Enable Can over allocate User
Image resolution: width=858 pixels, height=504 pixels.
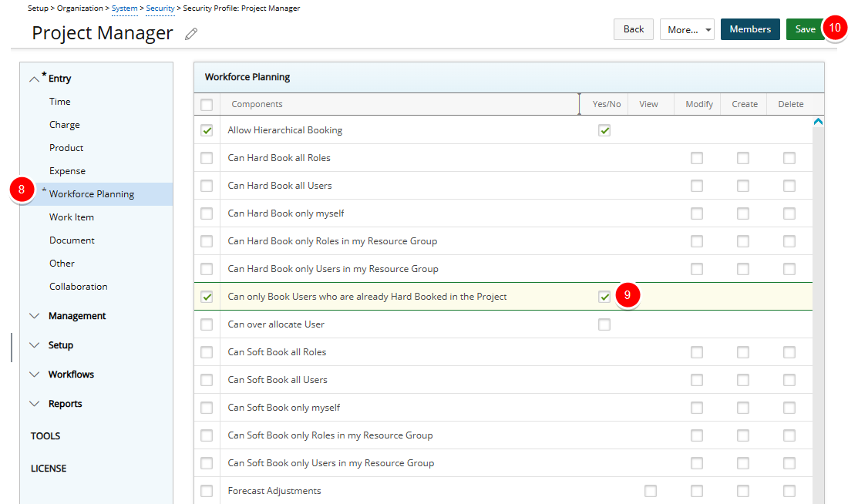coord(604,324)
